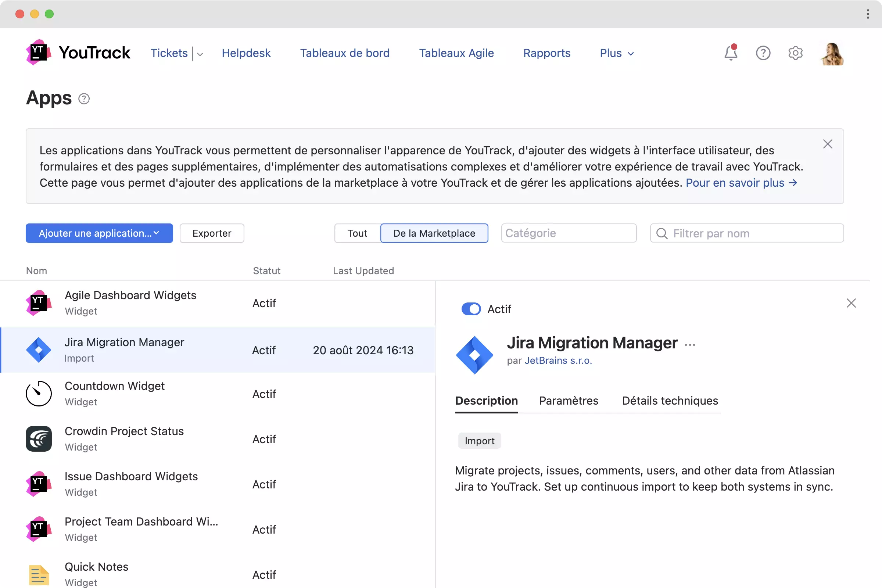Open the three-dots menu next to Jira Migration Manager

pos(690,345)
